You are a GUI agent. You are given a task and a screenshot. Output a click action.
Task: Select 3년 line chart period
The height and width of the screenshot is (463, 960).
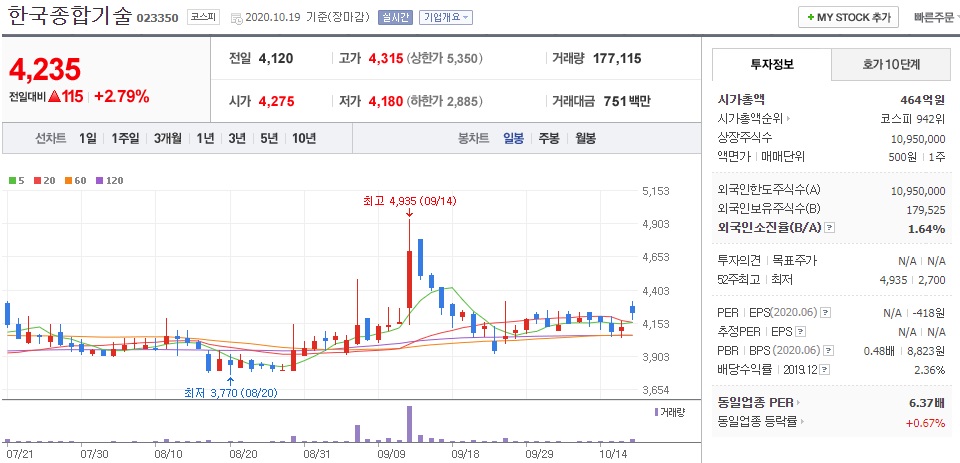point(237,138)
